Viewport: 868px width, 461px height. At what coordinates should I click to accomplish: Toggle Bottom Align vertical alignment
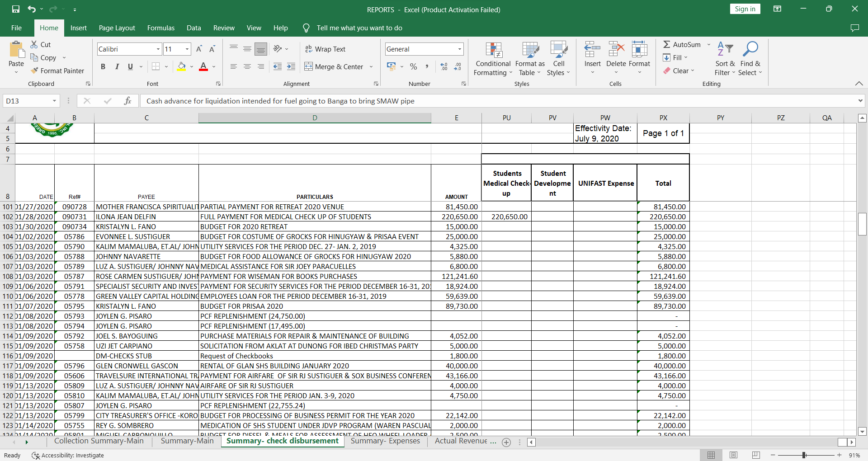(x=261, y=49)
